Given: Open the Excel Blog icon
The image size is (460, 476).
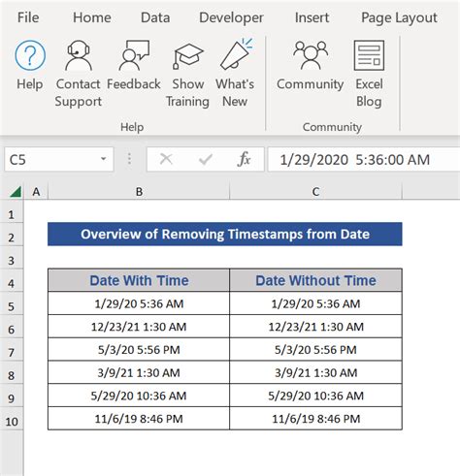Looking at the screenshot, I should click(x=369, y=55).
